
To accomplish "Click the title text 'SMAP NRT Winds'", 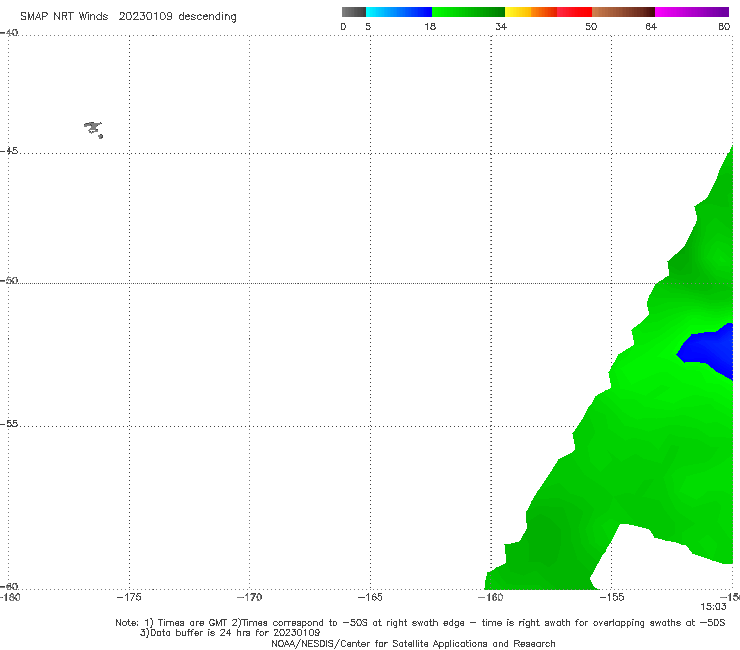I will coord(64,16).
